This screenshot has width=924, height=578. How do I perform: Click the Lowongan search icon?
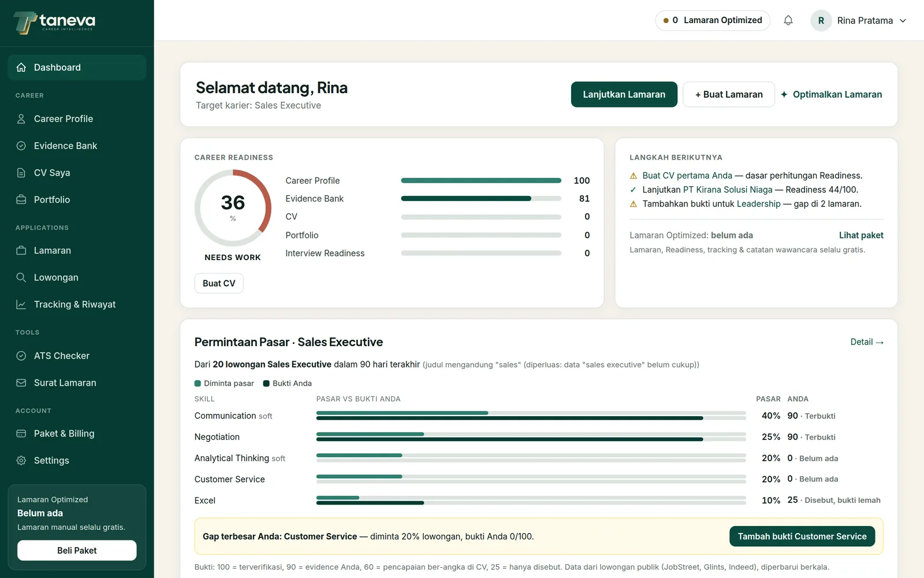(21, 277)
